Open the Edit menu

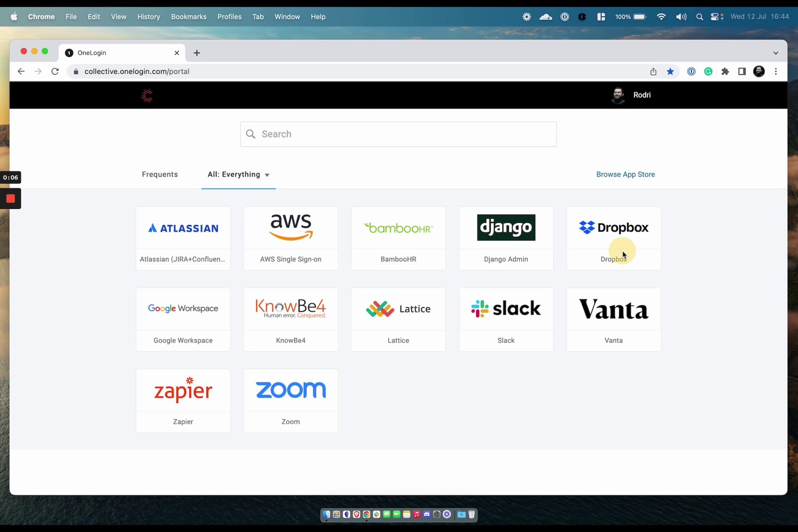[x=94, y=17]
